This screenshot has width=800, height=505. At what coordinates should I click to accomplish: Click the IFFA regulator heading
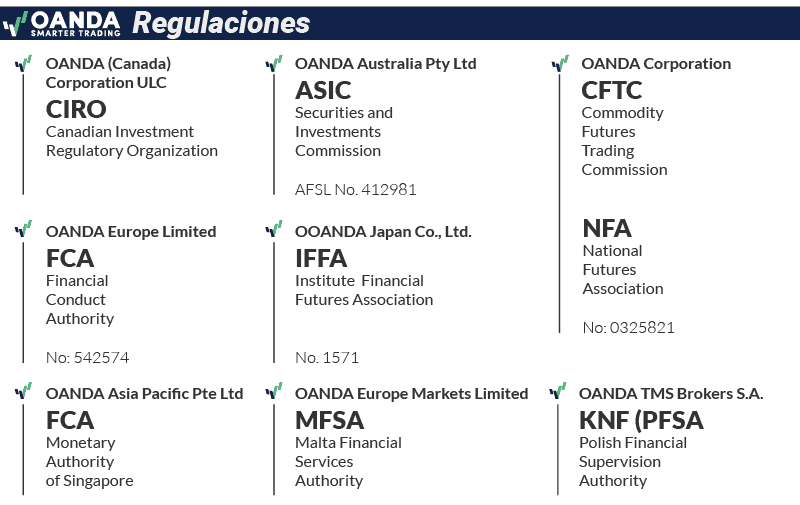point(321,258)
